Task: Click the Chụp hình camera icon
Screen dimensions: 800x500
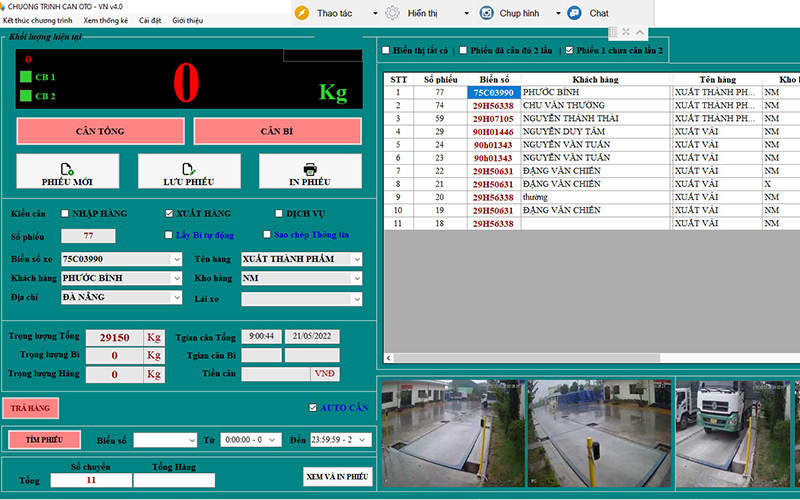Action: [486, 13]
